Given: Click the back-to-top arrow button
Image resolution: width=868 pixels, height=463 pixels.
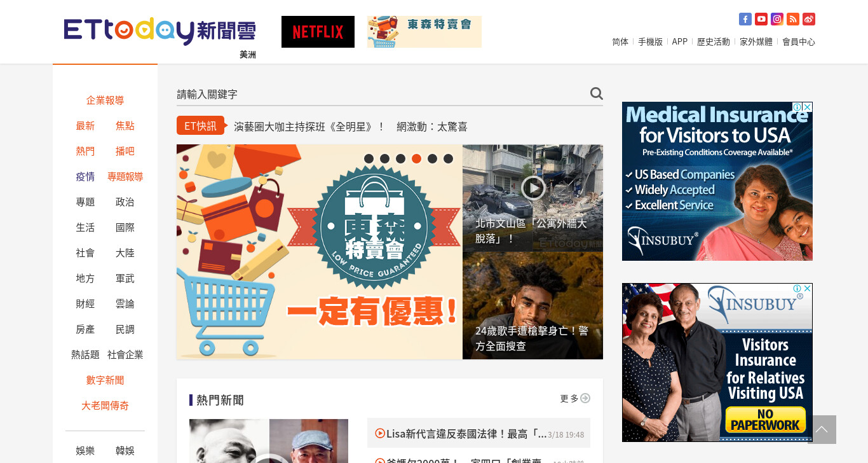Looking at the screenshot, I should 822,429.
